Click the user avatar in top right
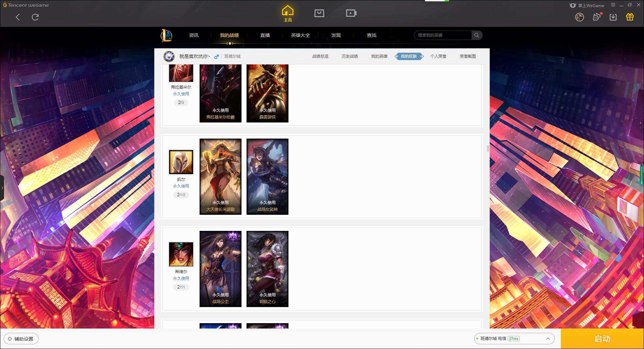This screenshot has height=349, width=644. [x=580, y=17]
